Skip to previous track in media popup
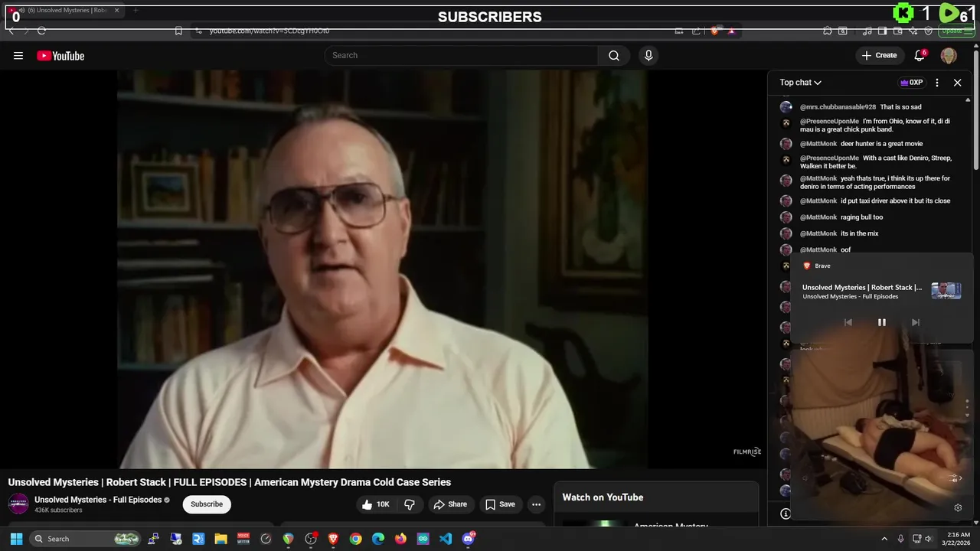Viewport: 980px width, 551px height. 848,322
